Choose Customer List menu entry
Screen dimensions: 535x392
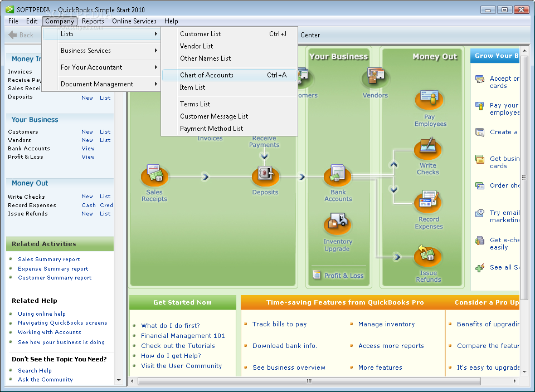(x=229, y=34)
